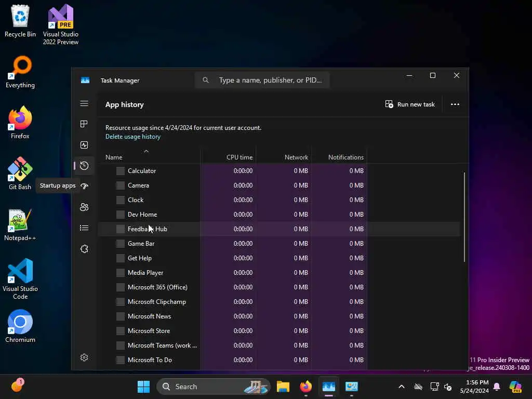Select the Notepad++ desktop shortcut

[x=20, y=224]
